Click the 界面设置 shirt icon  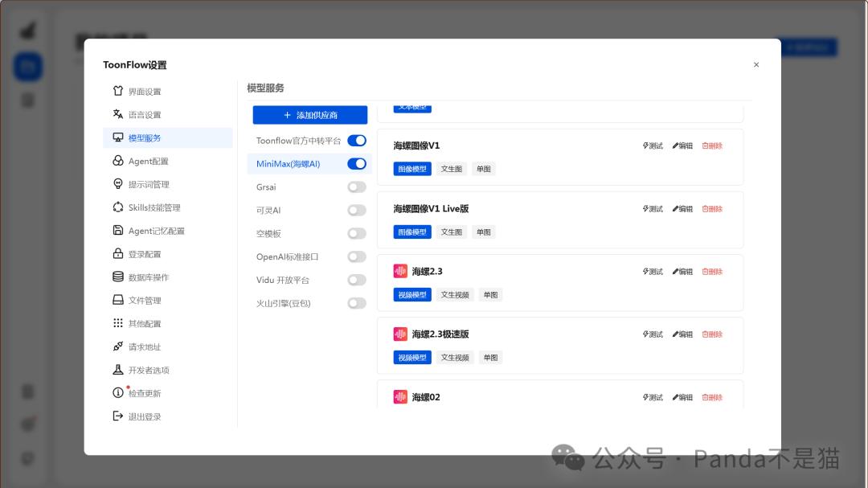[x=118, y=91]
